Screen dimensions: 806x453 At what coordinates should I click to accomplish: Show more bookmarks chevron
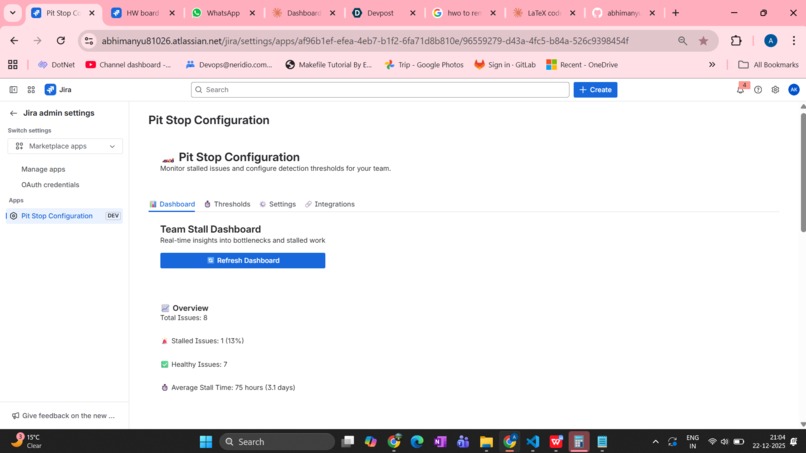tap(712, 65)
